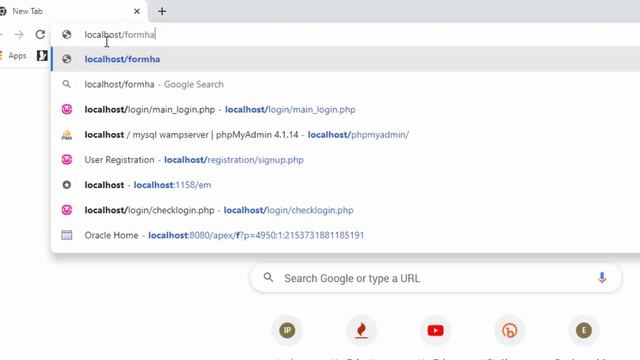Click blue localhost/registration/signup.php URL text
This screenshot has width=640, height=360.
[x=234, y=160]
